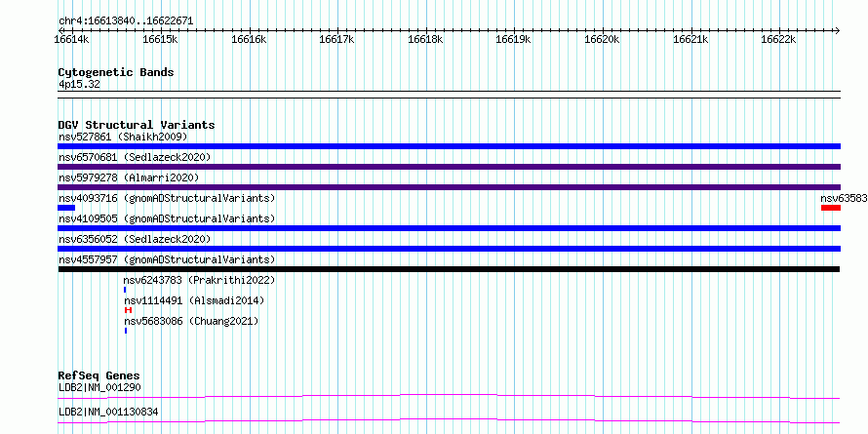Click the 4p15.32 cytogenetic band bar
Viewport: 868px width, 434px height.
tap(449, 95)
